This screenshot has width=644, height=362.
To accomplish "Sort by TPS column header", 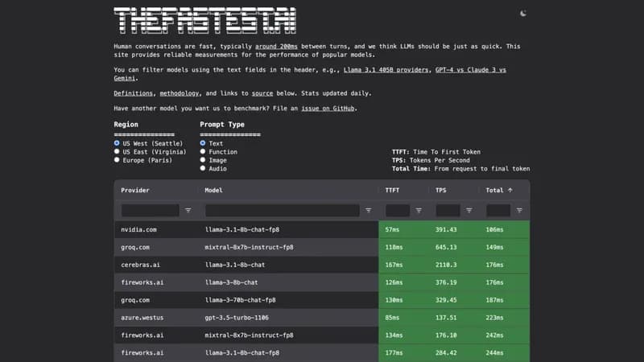I will click(x=440, y=190).
